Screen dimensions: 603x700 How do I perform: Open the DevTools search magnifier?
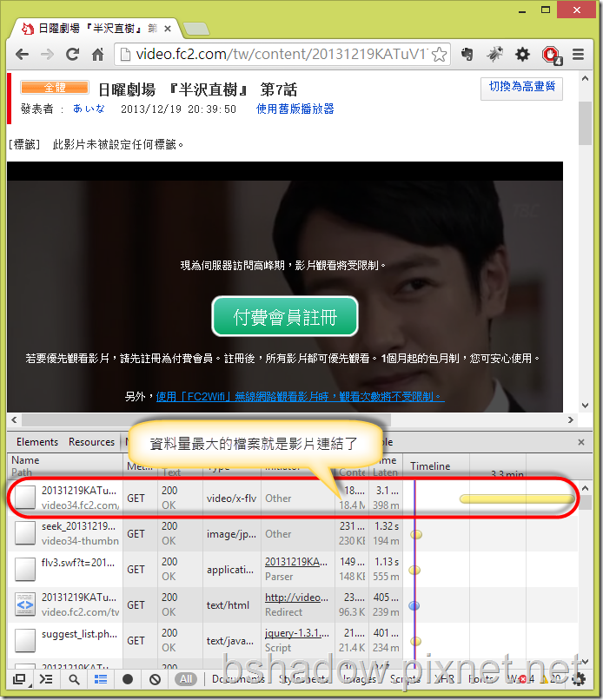pyautogui.click(x=74, y=679)
